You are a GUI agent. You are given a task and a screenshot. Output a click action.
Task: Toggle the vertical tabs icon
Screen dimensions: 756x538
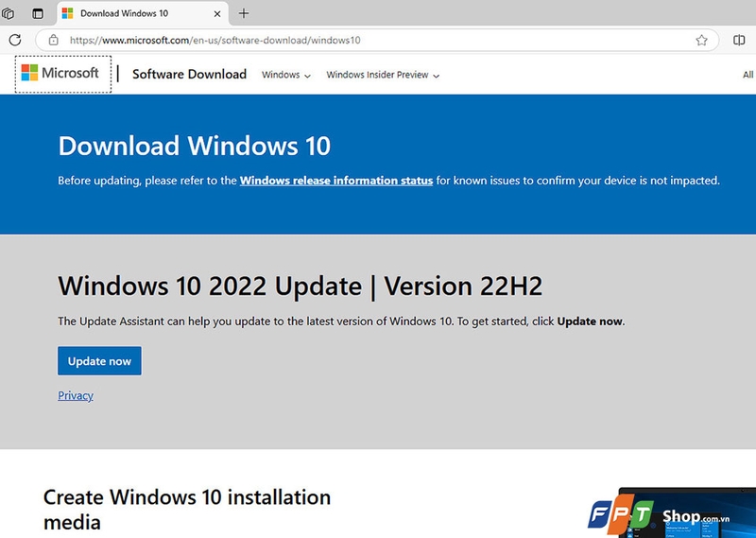click(38, 13)
